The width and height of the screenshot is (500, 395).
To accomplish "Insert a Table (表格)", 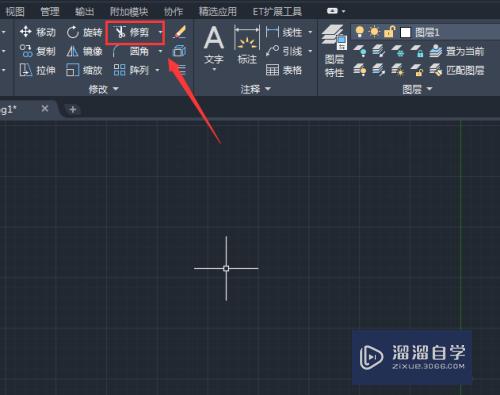I will [284, 70].
